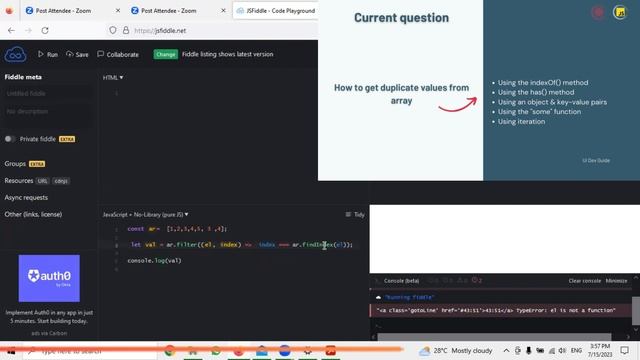Tidy the JavaScript code
This screenshot has height=360, width=640.
tap(355, 214)
